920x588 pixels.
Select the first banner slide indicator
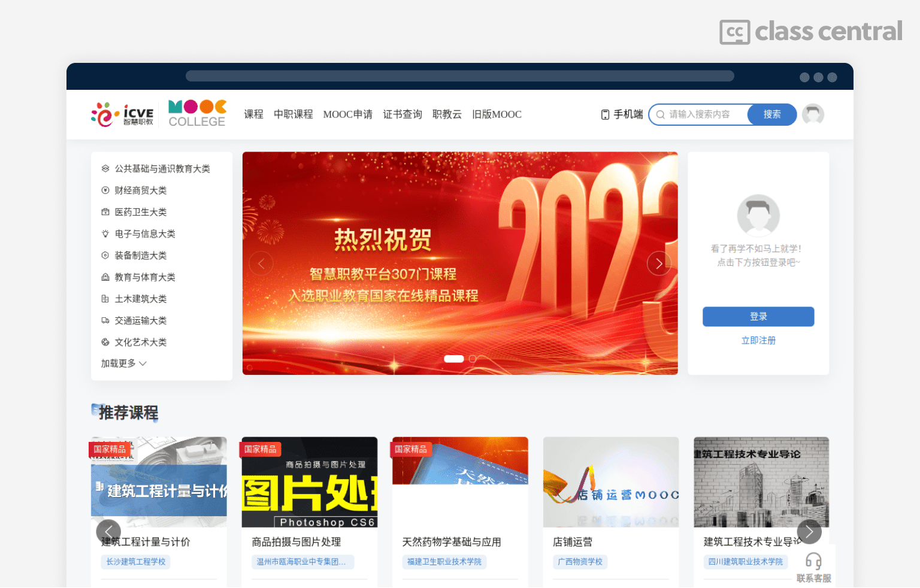coord(453,359)
